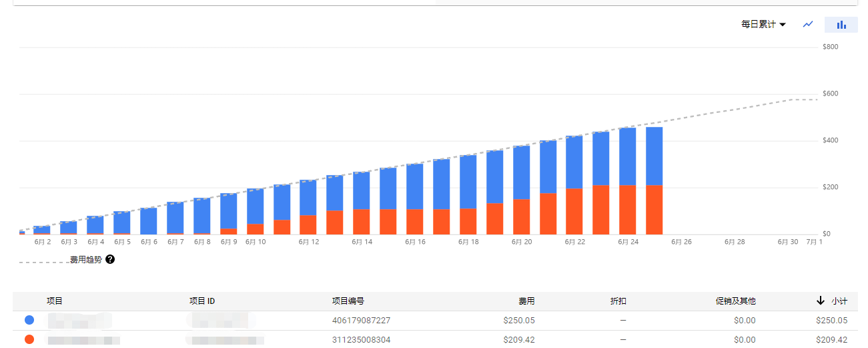Click the 6月 14 axis label
Image resolution: width=868 pixels, height=348 pixels.
pyautogui.click(x=362, y=242)
